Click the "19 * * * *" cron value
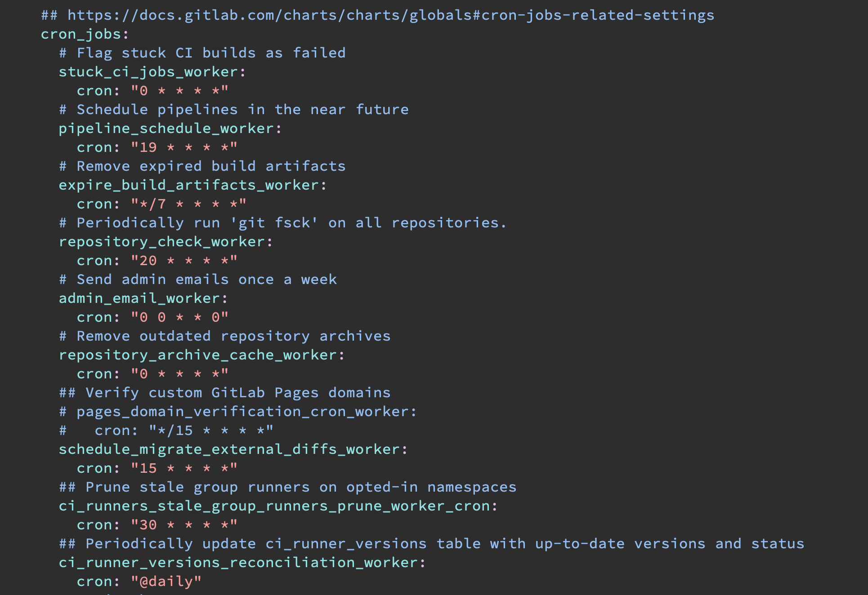Screen dimensions: 868x595 coord(184,147)
